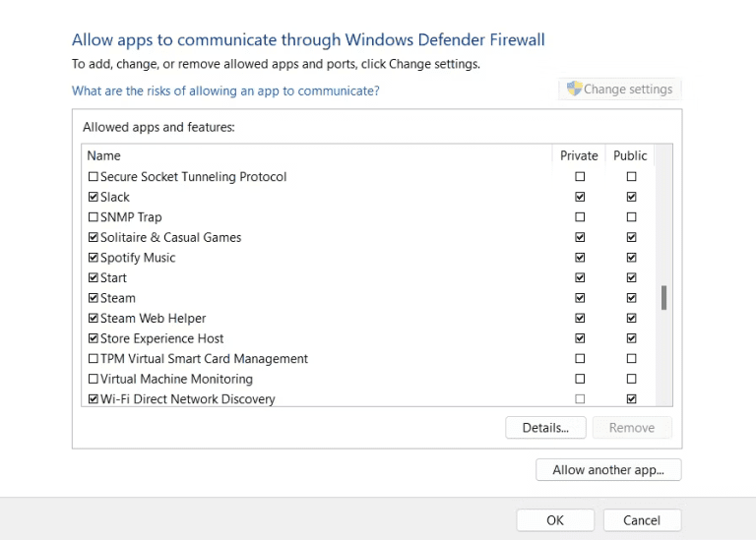This screenshot has width=756, height=540.
Task: Click the apps list scrollbar thumb
Action: pyautogui.click(x=663, y=298)
